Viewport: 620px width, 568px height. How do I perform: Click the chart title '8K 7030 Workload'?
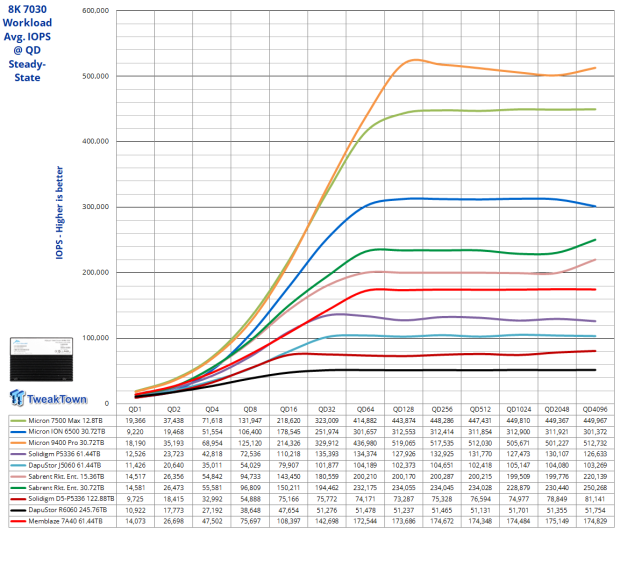click(x=27, y=16)
